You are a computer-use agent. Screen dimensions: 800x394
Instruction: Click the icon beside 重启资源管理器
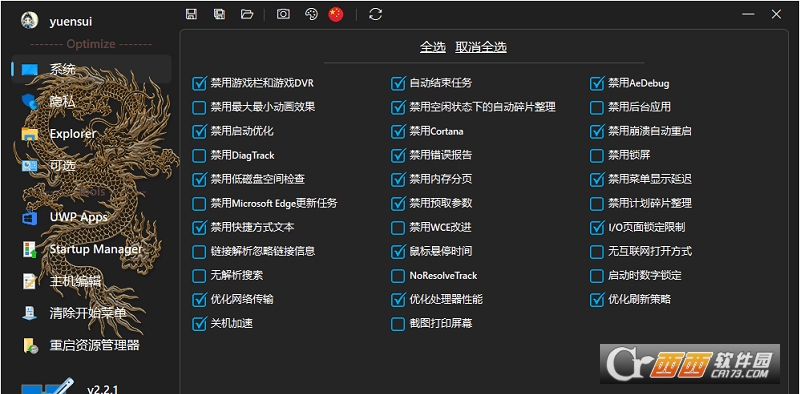pos(30,346)
